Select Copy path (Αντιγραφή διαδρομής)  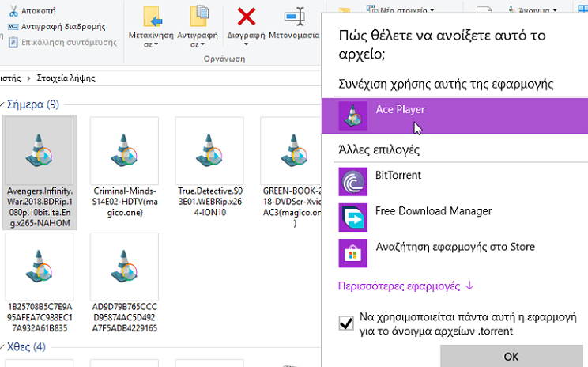coord(57,27)
